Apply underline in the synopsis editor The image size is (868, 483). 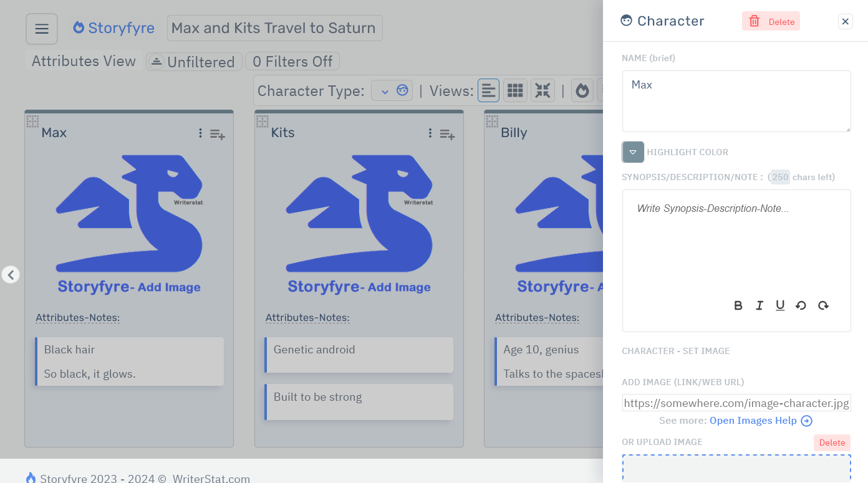(780, 305)
